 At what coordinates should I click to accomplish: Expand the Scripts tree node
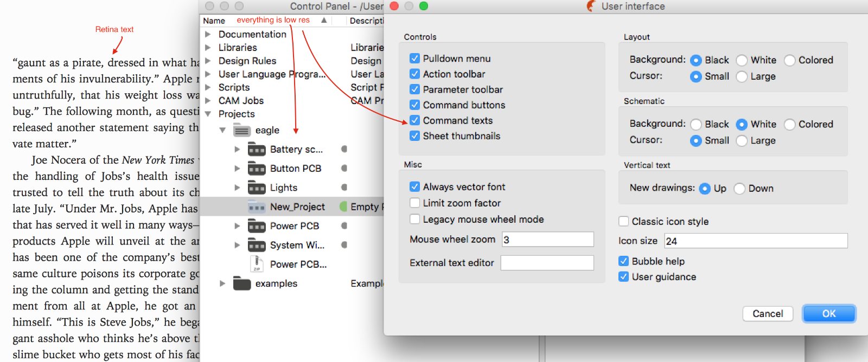[x=208, y=87]
